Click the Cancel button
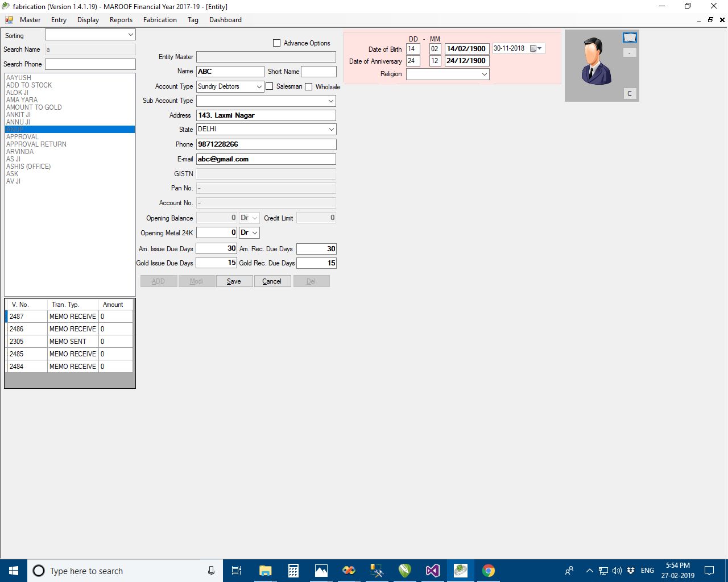The height and width of the screenshot is (582, 728). 272,281
